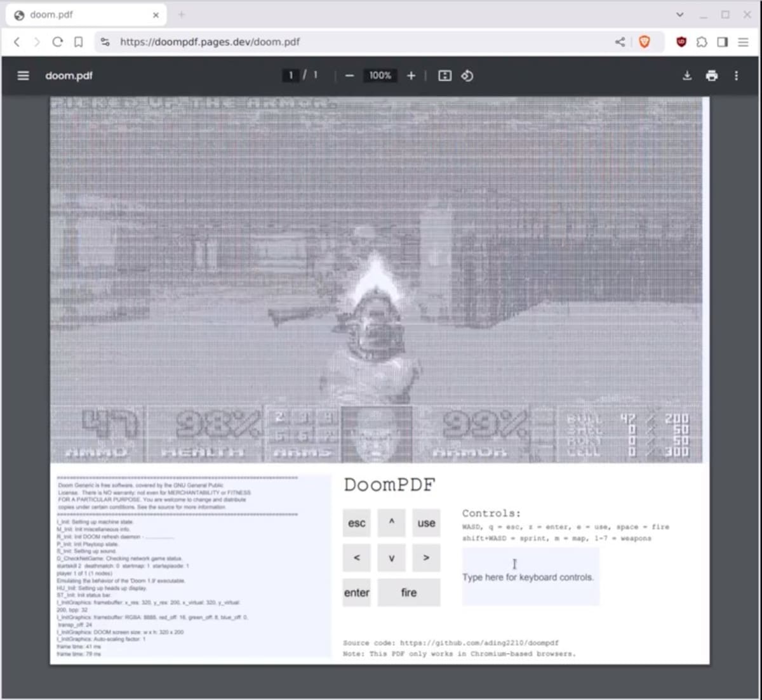762x700 pixels.
Task: Select the doom.pdf browser tab
Action: 86,15
